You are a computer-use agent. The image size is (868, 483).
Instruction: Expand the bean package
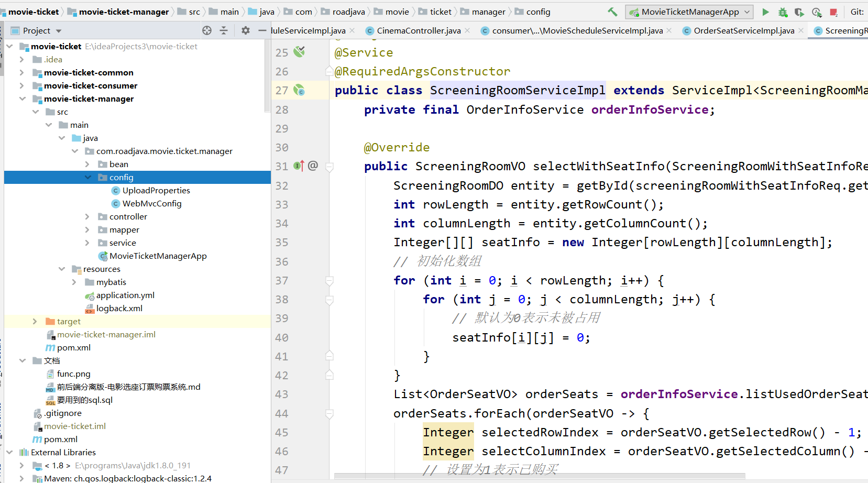[87, 164]
